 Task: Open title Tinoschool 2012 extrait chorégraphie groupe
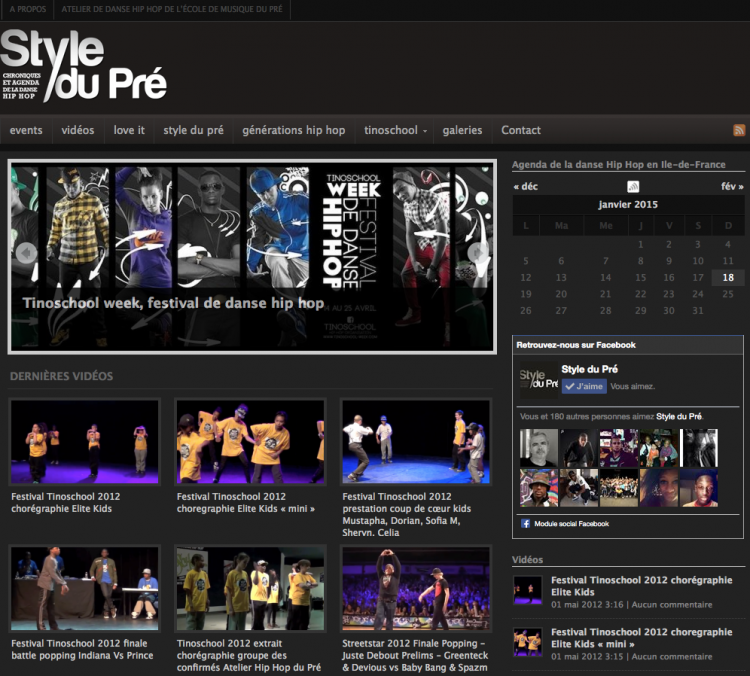(249, 655)
